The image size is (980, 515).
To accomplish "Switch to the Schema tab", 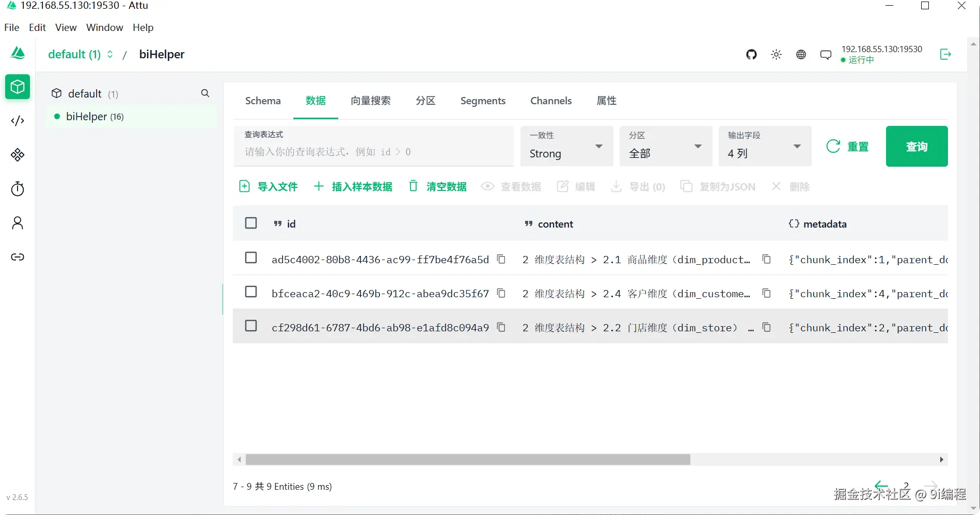I will click(263, 101).
